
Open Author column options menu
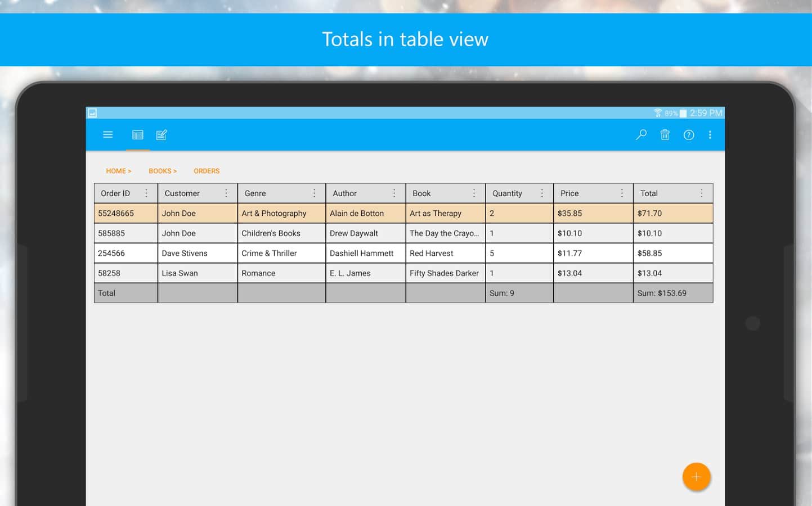pos(394,193)
